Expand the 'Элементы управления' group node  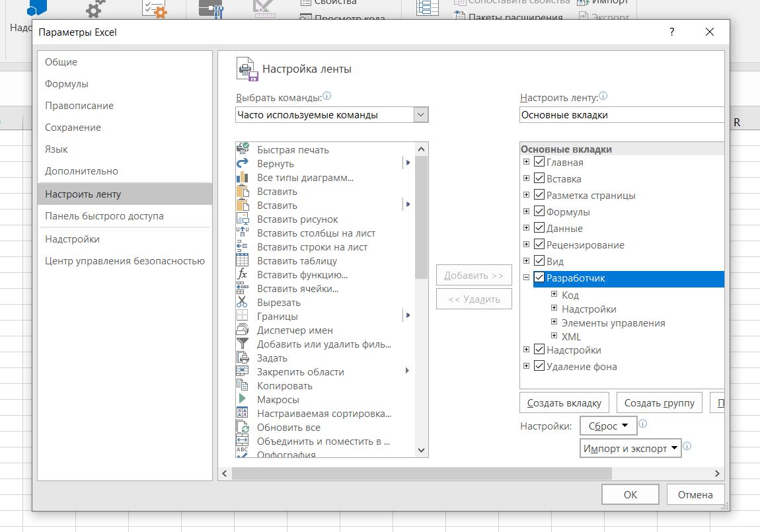[554, 322]
